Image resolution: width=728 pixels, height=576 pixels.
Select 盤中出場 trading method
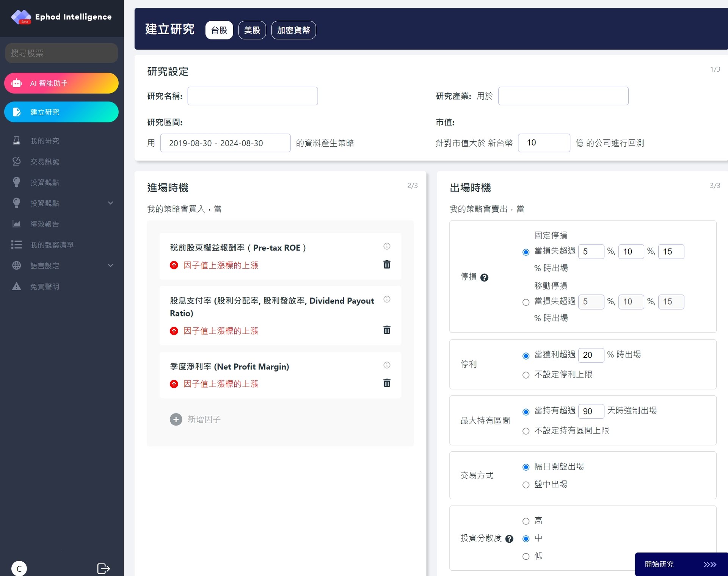coord(526,485)
